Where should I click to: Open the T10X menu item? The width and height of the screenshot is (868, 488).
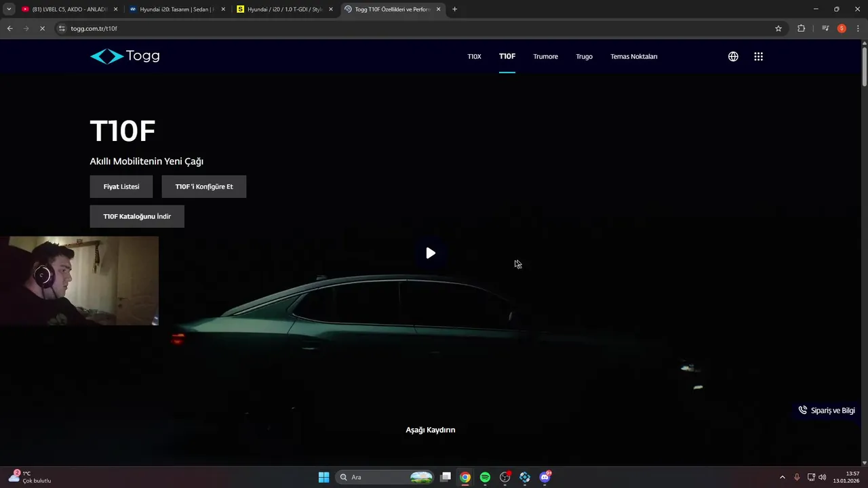click(474, 56)
